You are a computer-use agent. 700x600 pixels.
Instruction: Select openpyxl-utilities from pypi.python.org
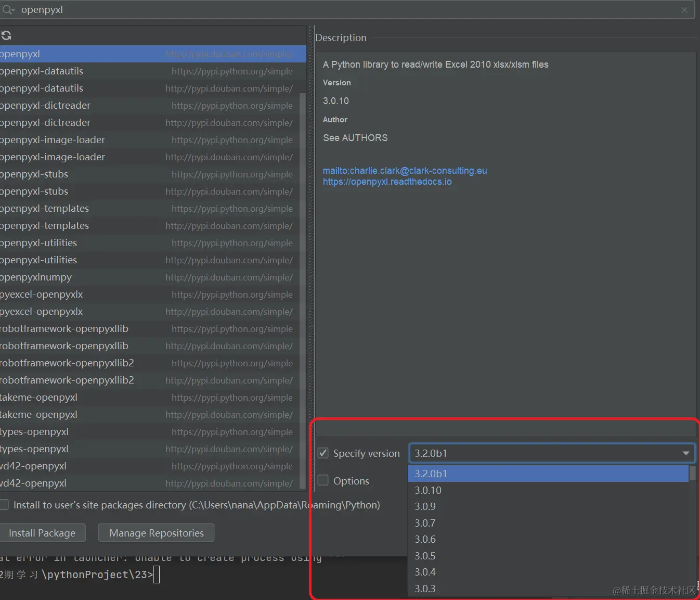point(150,243)
